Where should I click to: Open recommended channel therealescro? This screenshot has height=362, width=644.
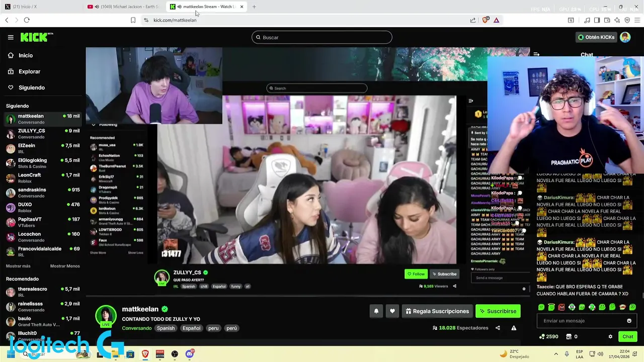[x=42, y=292]
